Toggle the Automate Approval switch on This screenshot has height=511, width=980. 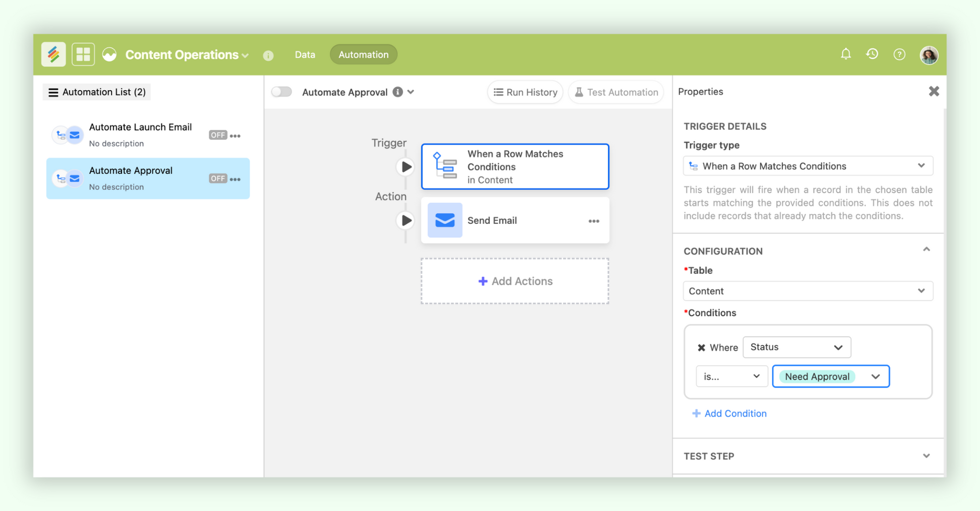tap(282, 92)
